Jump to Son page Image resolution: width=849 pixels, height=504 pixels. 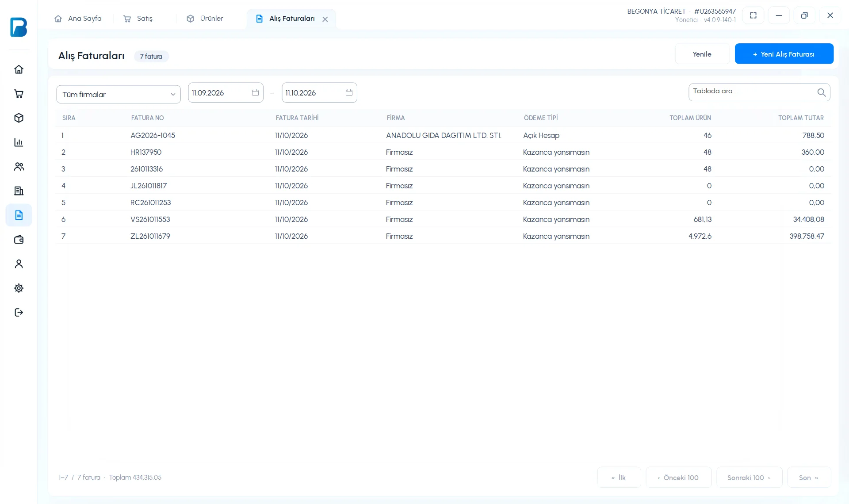pos(809,477)
